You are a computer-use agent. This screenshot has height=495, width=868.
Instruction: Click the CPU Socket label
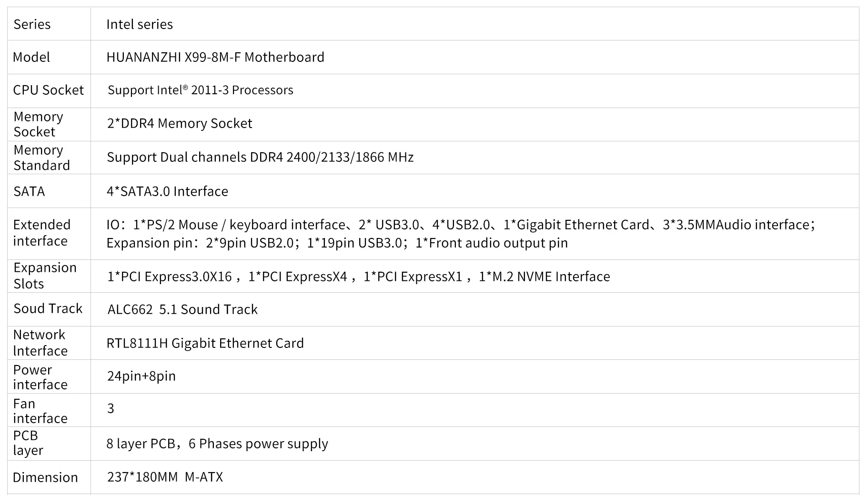(x=48, y=90)
